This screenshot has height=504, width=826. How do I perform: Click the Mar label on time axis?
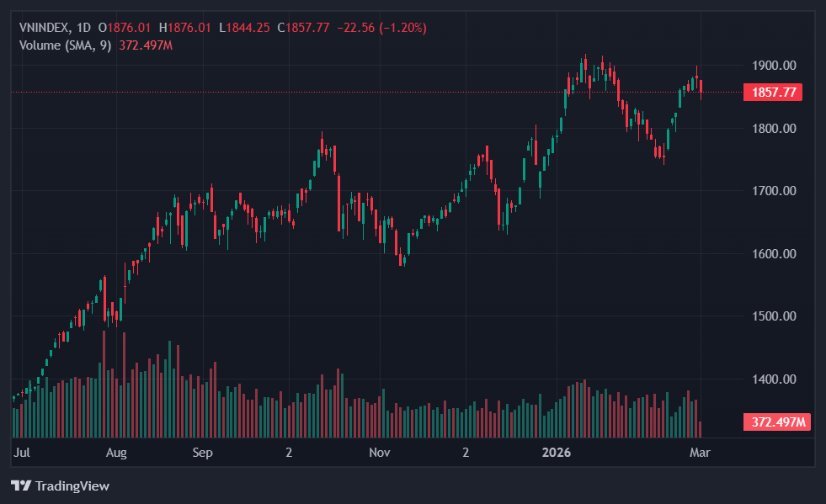pos(701,453)
